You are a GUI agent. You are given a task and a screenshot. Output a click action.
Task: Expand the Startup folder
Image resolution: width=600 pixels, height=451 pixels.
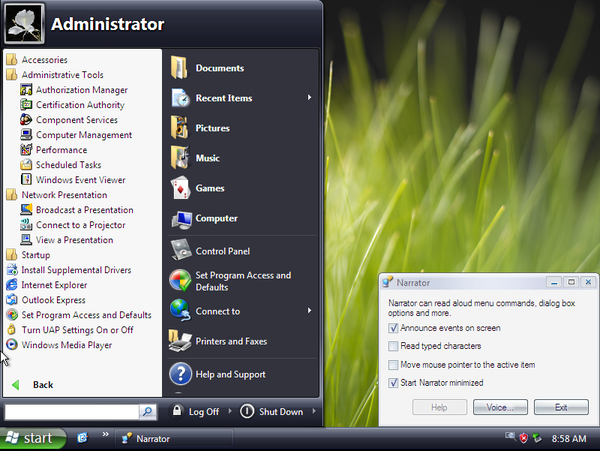[x=28, y=255]
